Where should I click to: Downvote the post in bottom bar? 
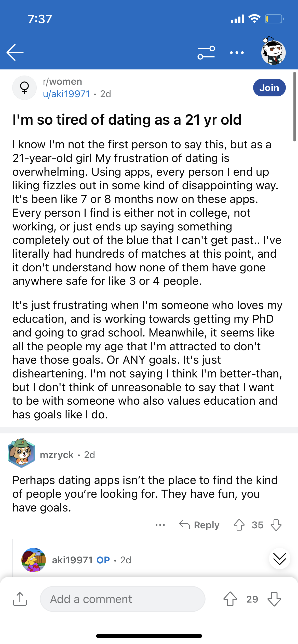tap(274, 599)
